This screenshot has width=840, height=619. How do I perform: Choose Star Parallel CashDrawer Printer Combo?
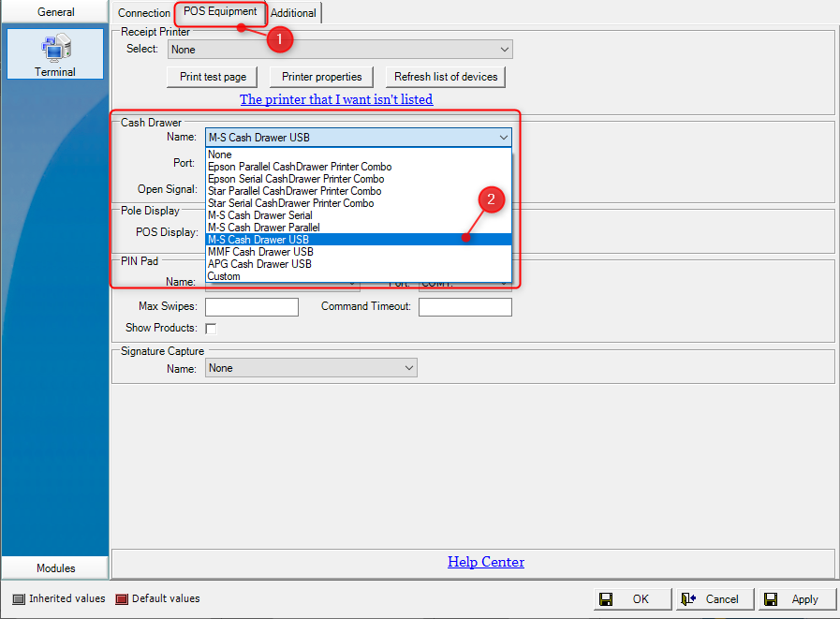(359, 191)
